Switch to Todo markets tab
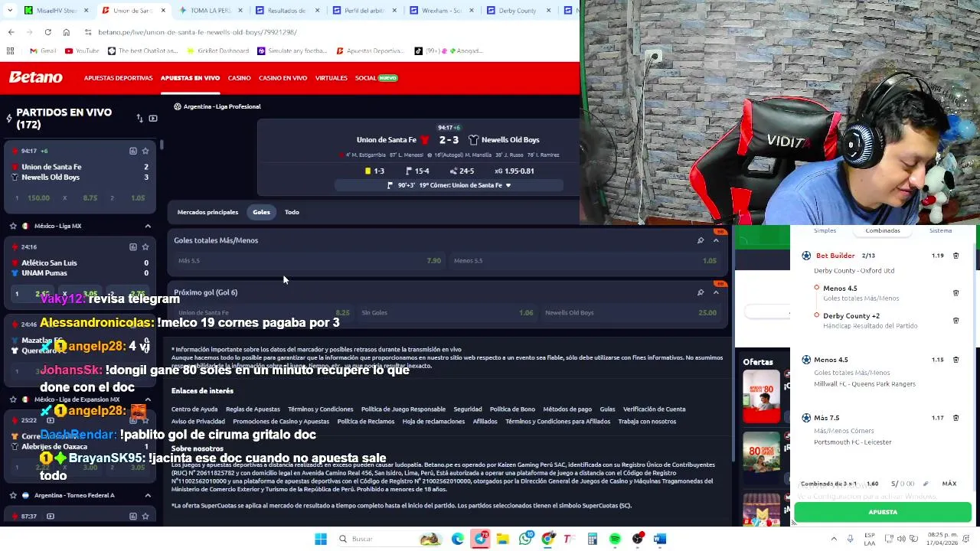This screenshot has width=980, height=551. pyautogui.click(x=292, y=212)
